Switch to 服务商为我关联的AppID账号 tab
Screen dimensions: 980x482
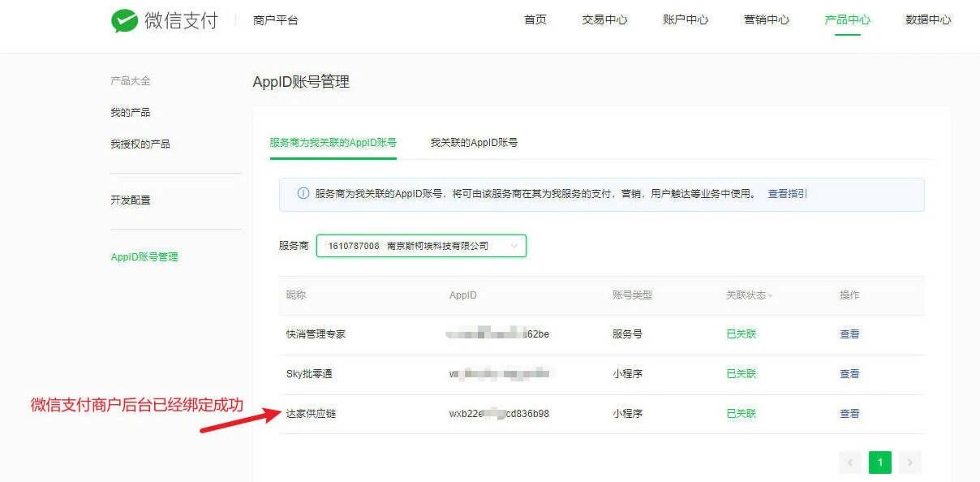tap(333, 142)
